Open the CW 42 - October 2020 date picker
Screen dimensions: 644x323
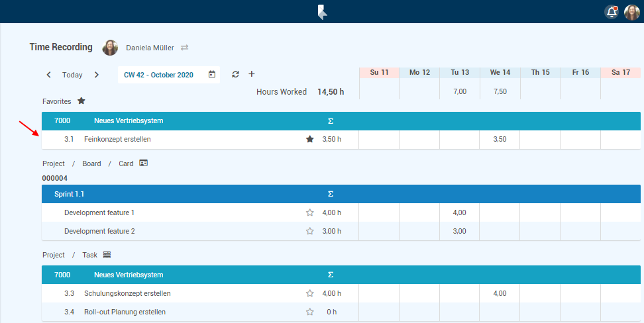coord(211,75)
